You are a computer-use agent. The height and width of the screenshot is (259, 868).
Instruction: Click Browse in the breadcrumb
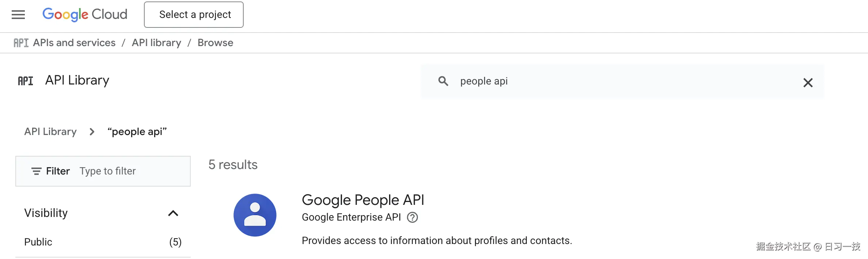[x=215, y=42]
